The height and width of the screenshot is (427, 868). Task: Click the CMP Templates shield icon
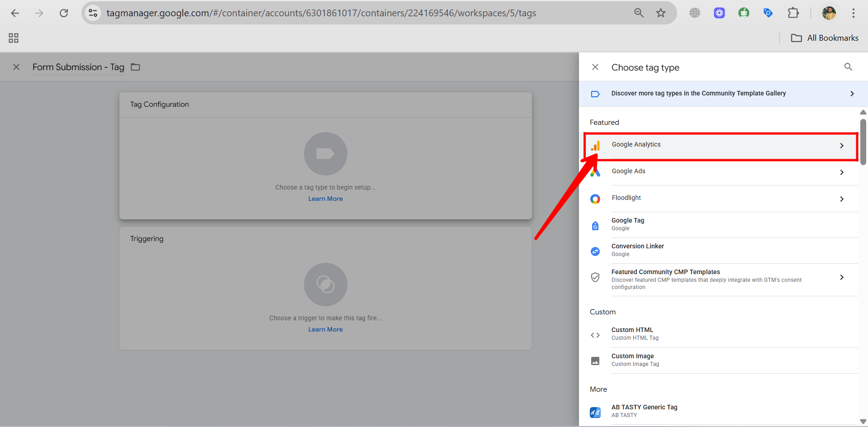point(595,277)
